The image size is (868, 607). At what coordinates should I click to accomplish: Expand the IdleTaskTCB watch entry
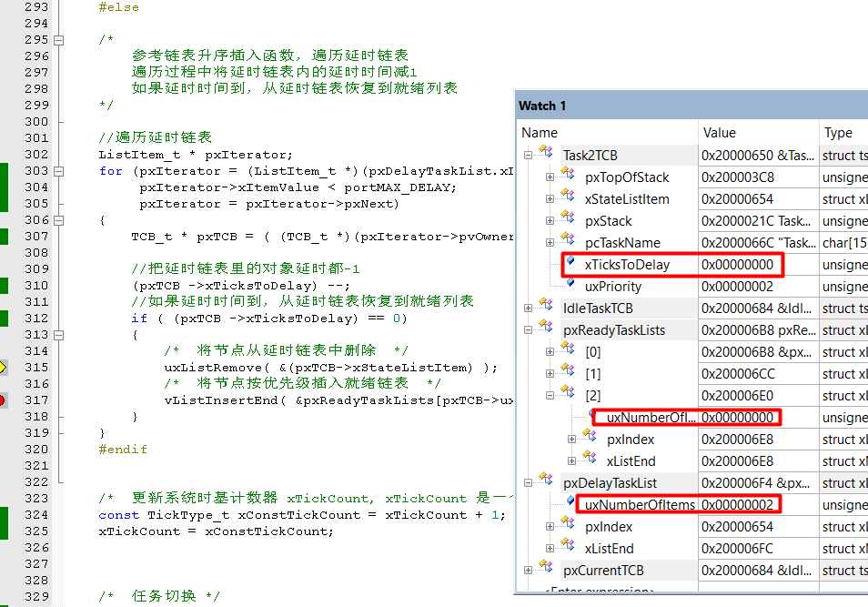[528, 308]
